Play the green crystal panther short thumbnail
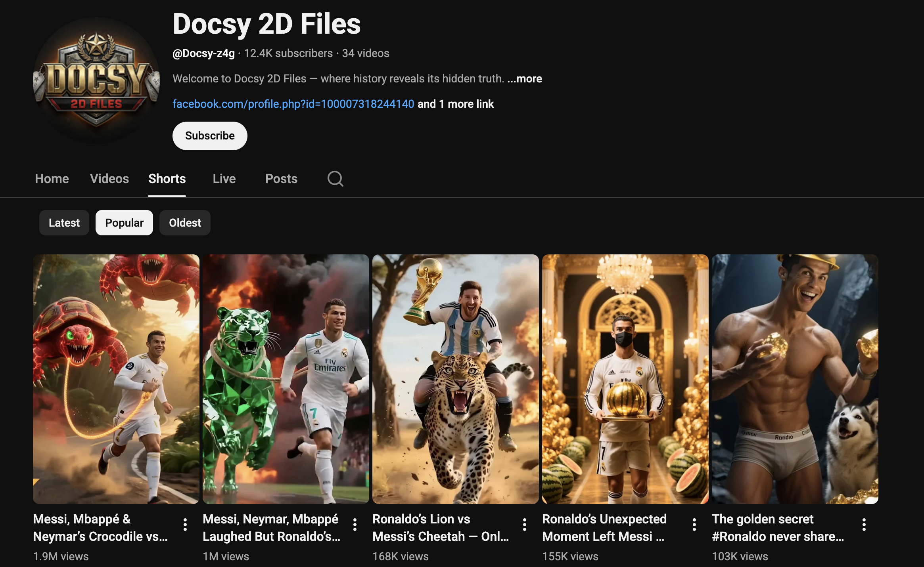 286,379
